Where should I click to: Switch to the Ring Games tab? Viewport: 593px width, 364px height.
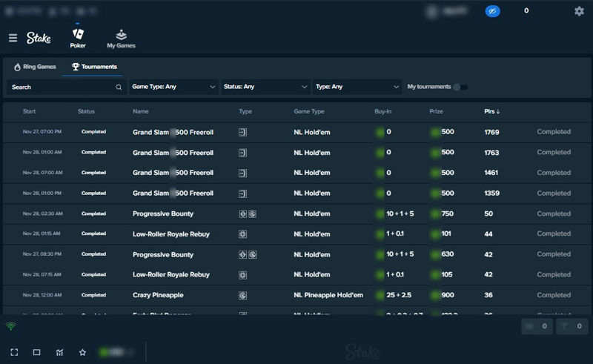point(35,67)
